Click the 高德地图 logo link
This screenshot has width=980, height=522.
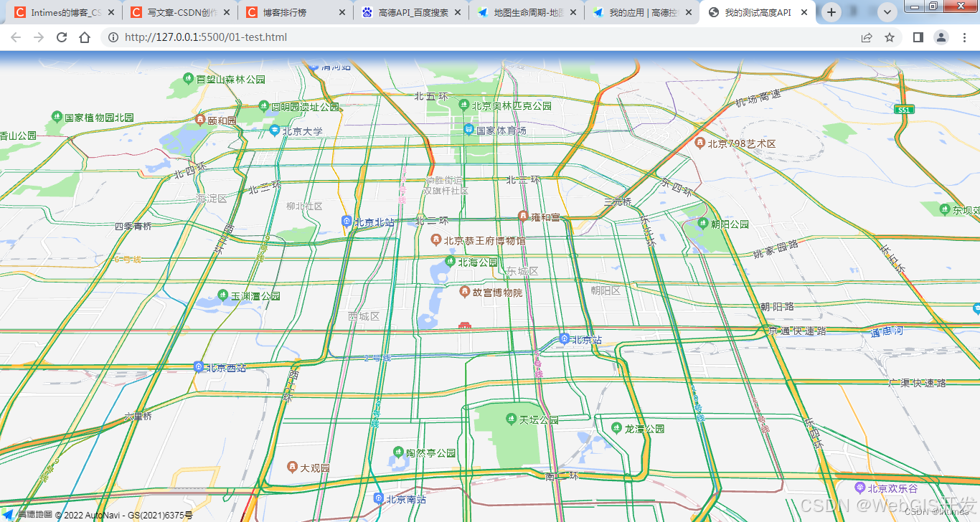click(x=27, y=514)
